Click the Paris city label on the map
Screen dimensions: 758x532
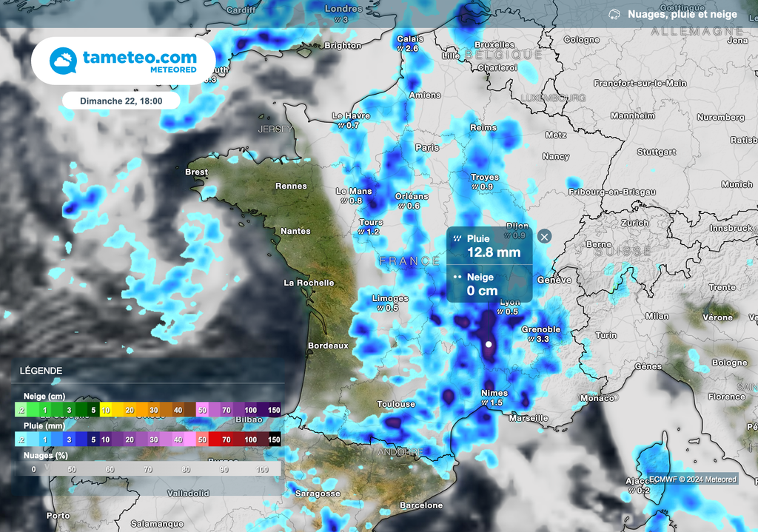coord(429,146)
